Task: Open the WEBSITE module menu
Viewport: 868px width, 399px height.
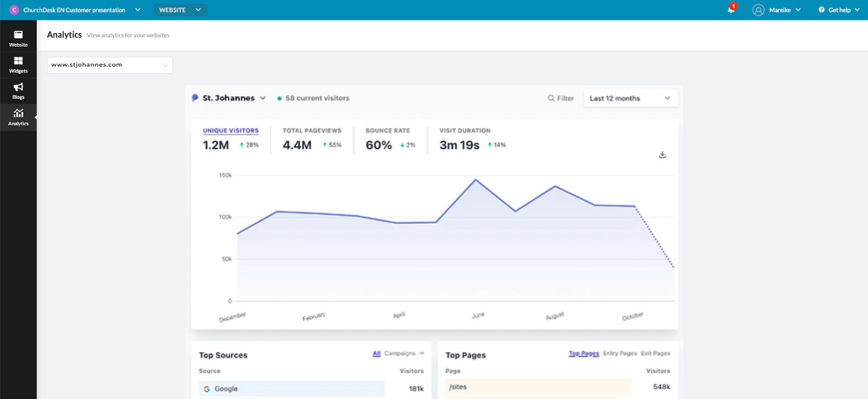Action: [x=180, y=10]
